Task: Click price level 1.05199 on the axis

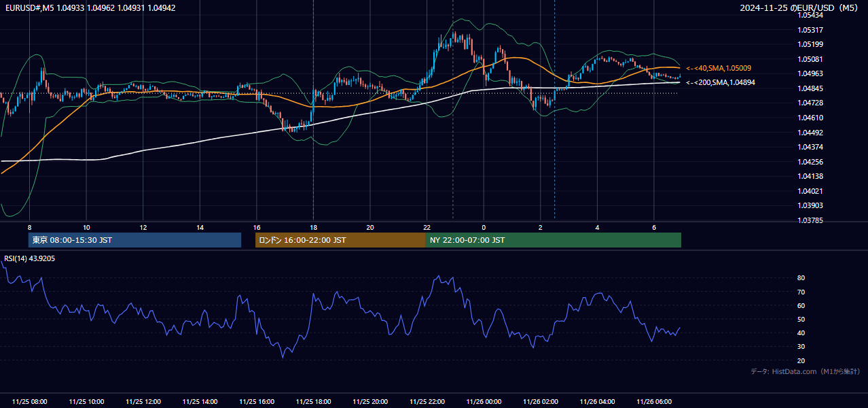Action: 810,44
